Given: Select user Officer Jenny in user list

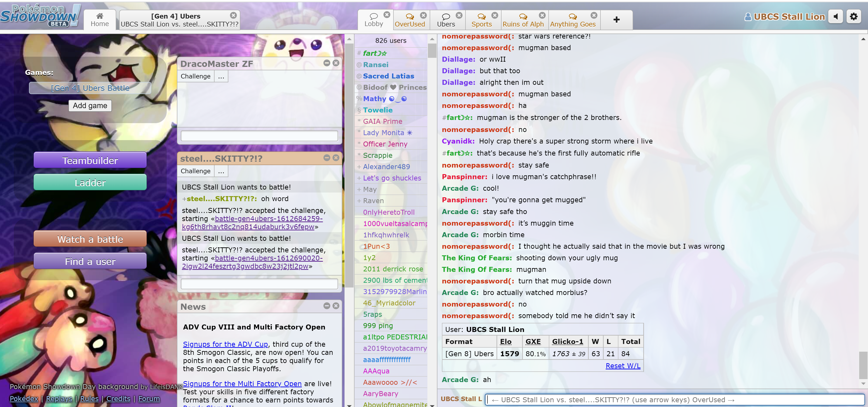Looking at the screenshot, I should click(391, 144).
